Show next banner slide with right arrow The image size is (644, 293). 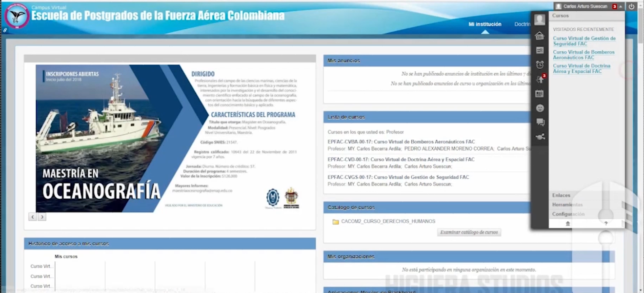[x=42, y=217]
